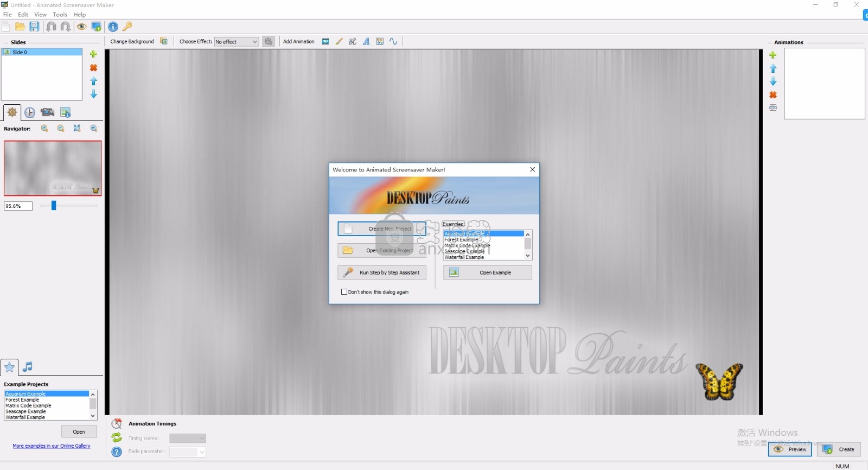Viewport: 868px width, 470px height.
Task: Add an image animation with the picture icon
Action: (325, 41)
